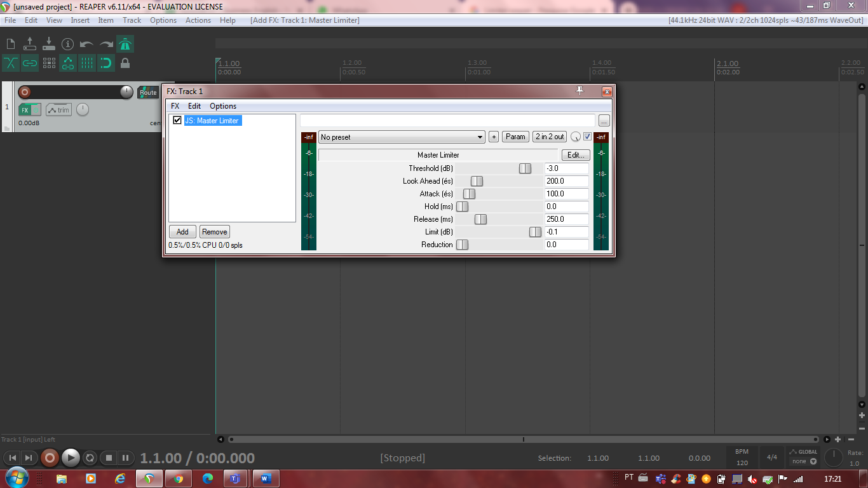This screenshot has height=488, width=868.
Task: Click the Add FX button
Action: (182, 232)
